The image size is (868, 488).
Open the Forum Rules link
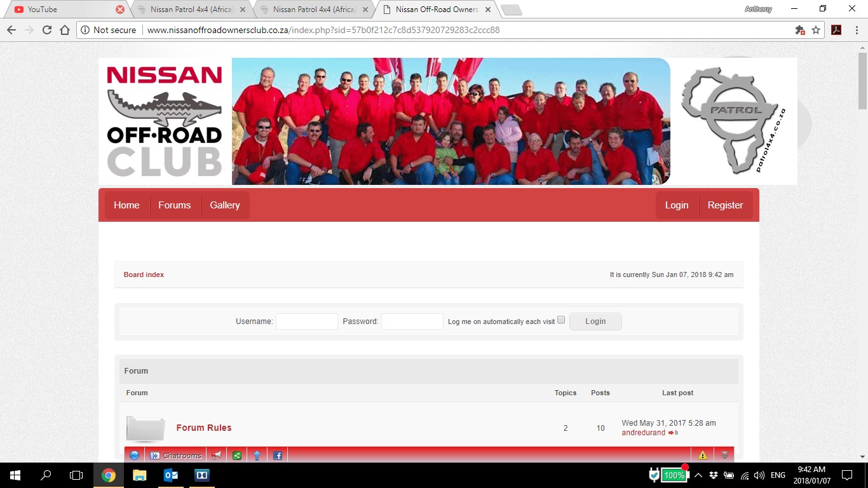point(204,428)
